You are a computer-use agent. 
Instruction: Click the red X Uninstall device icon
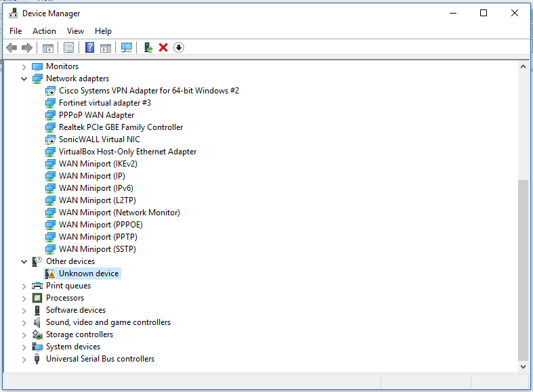coord(163,47)
